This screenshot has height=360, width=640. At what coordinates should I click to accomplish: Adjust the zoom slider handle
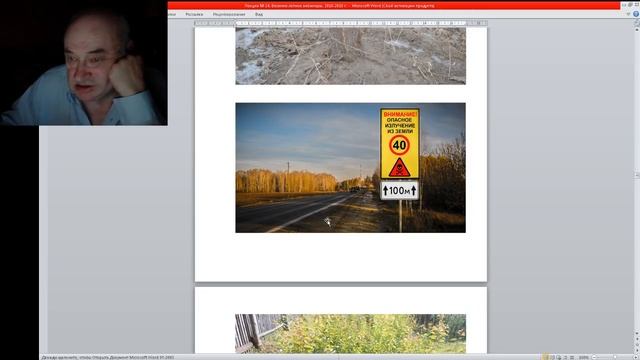click(x=615, y=357)
